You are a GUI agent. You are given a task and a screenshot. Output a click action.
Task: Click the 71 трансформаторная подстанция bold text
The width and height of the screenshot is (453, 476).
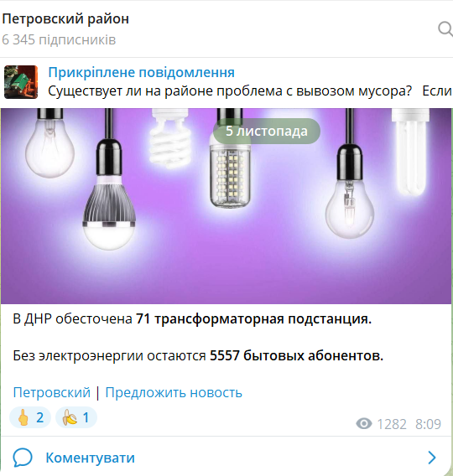(253, 319)
